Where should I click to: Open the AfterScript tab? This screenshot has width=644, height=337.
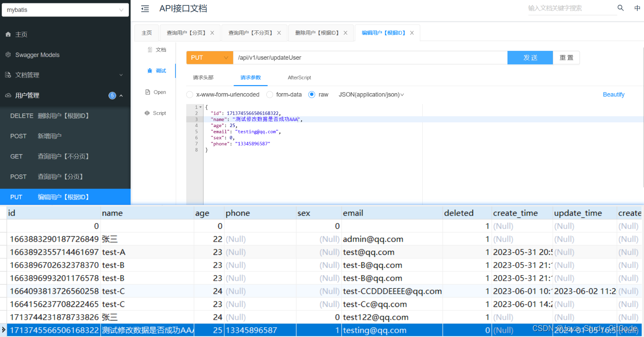click(299, 77)
